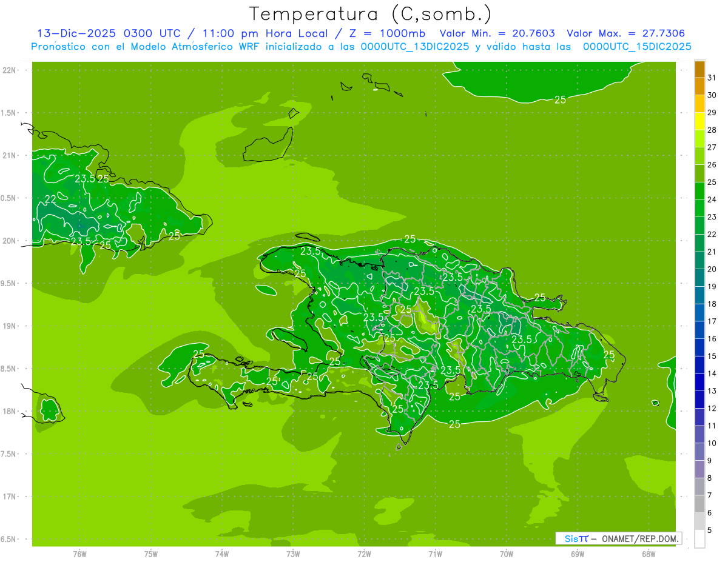Select the orange swatch between 30 and 31
728x562 pixels.
coord(699,87)
